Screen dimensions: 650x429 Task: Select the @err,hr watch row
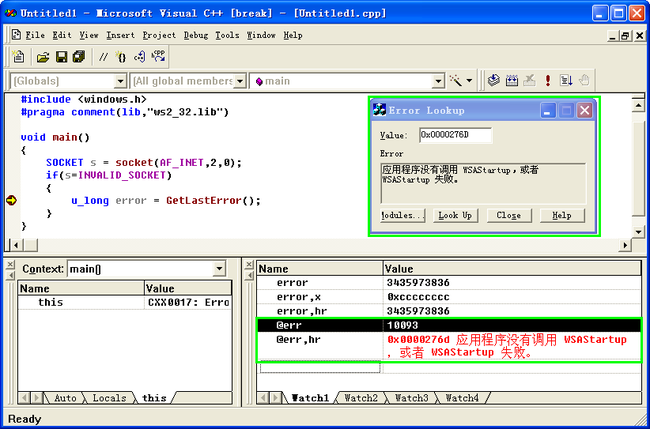coord(449,346)
